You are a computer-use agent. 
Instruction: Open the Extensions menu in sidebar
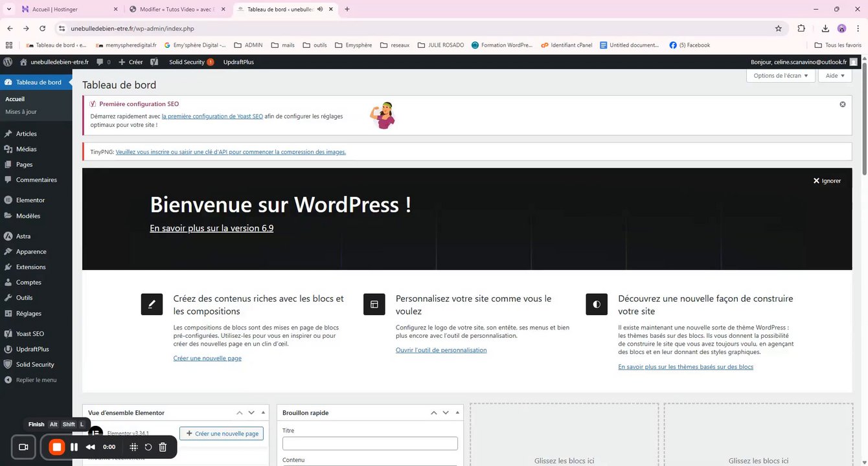(x=36, y=267)
